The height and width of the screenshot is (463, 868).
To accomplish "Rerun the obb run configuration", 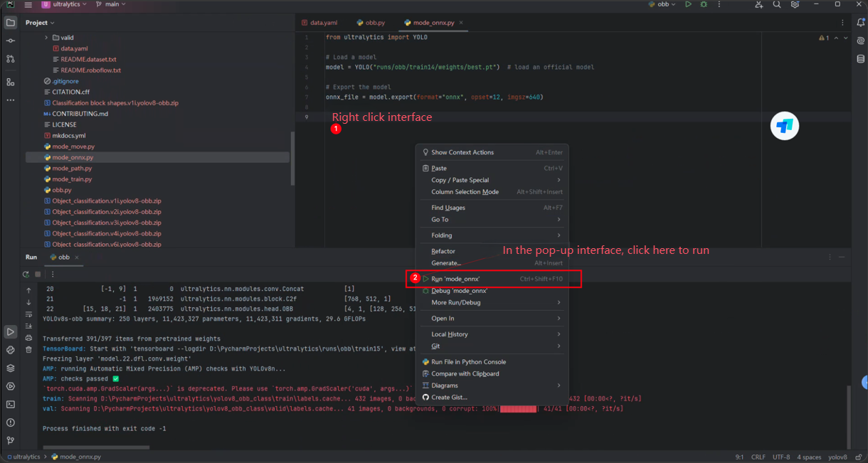I will point(26,274).
